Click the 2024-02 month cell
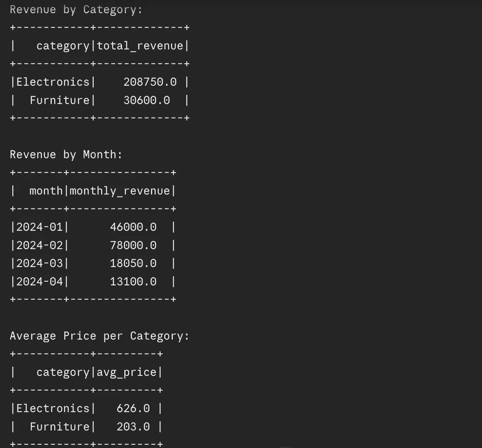Image resolution: width=482 pixels, height=448 pixels. point(39,246)
